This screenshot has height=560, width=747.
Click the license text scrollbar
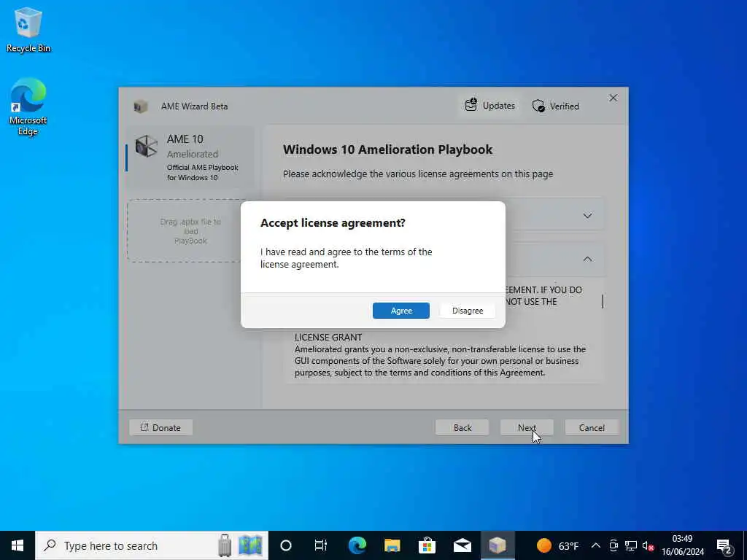pyautogui.click(x=602, y=301)
